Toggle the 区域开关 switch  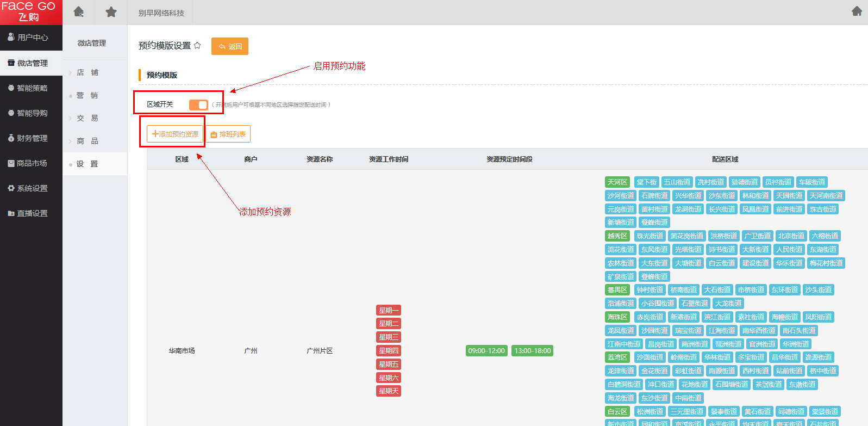tap(198, 104)
